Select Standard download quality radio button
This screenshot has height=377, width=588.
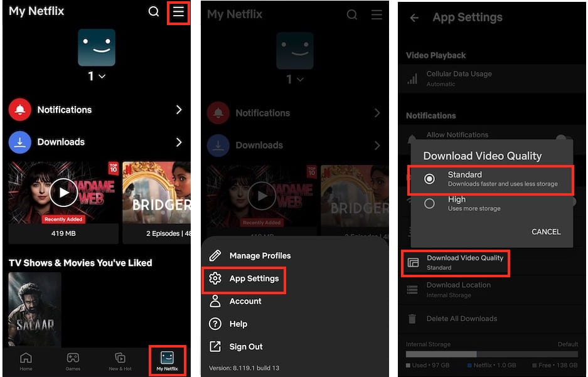pyautogui.click(x=429, y=179)
